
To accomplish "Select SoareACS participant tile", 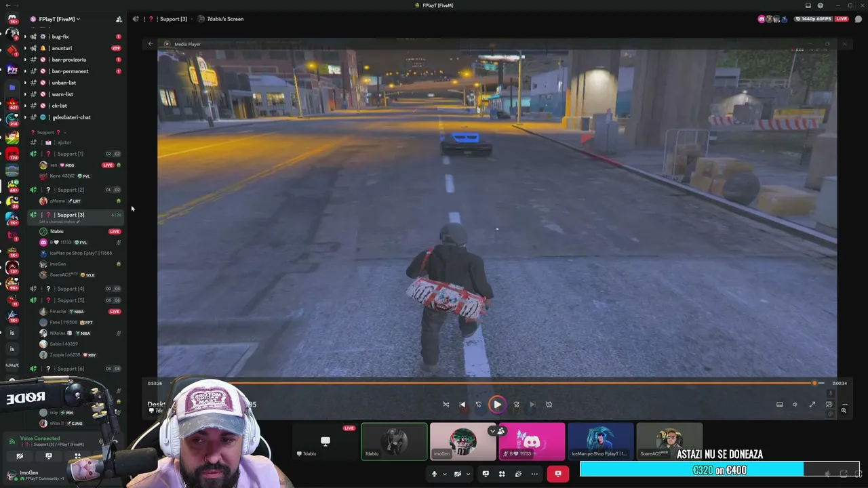I will point(669,441).
